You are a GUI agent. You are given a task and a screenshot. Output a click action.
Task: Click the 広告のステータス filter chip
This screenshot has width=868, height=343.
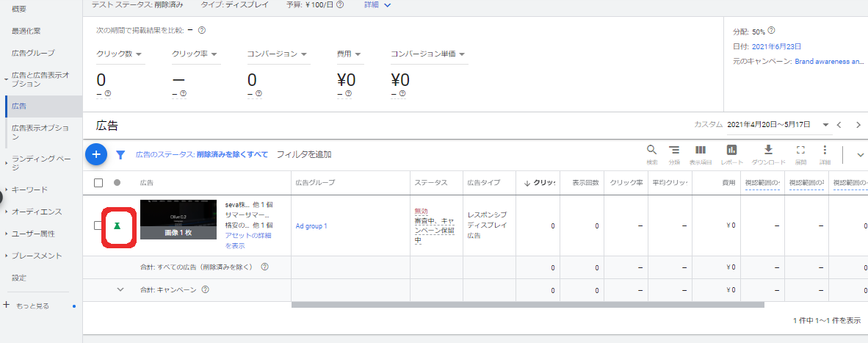click(x=201, y=154)
